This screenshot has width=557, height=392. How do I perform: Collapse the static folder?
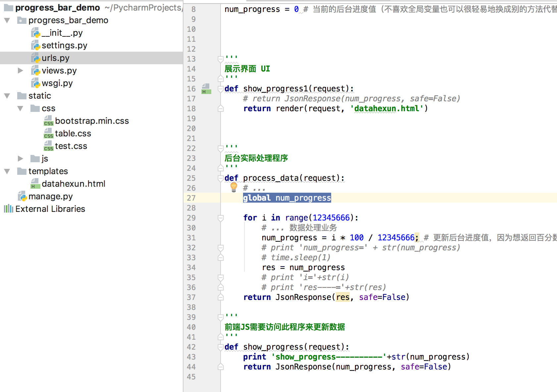pos(7,95)
